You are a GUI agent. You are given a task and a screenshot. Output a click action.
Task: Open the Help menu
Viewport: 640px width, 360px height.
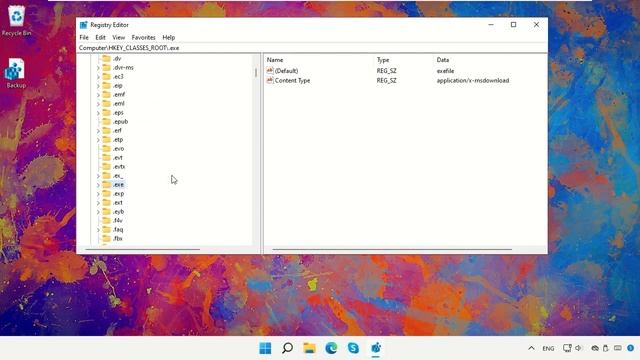coord(169,37)
